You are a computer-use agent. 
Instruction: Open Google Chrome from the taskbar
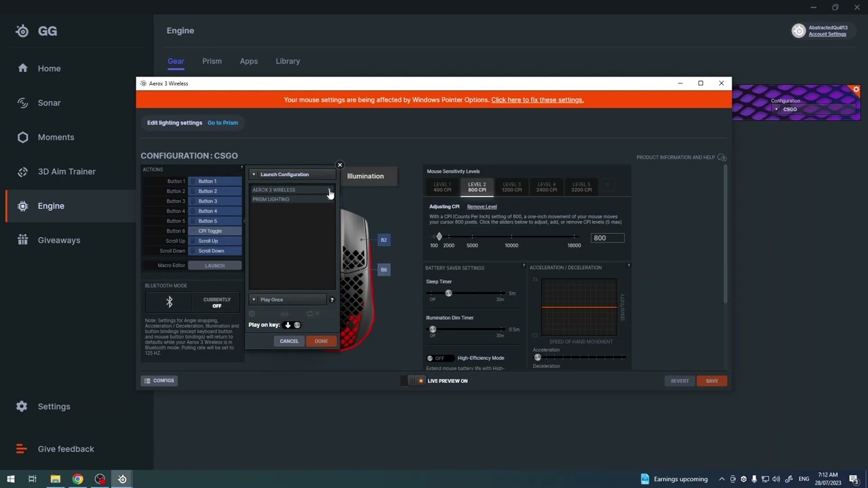pos(78,479)
